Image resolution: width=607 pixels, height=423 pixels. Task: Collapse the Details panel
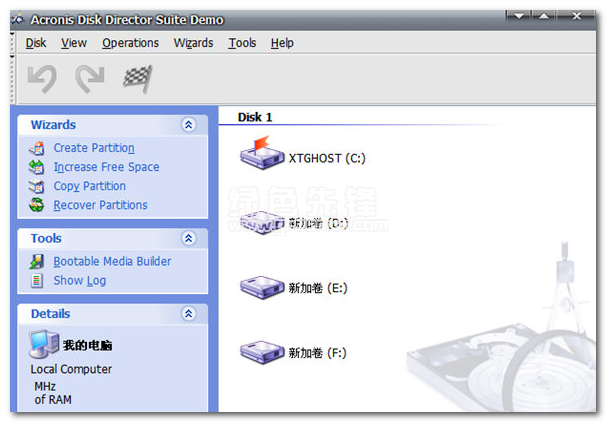[x=189, y=313]
